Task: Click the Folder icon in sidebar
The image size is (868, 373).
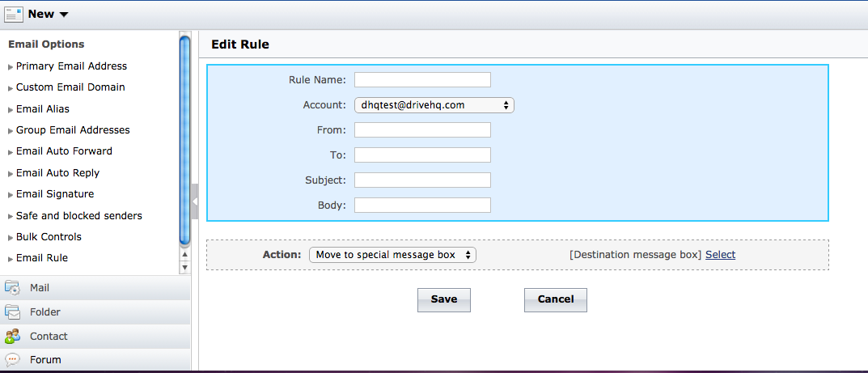Action: pyautogui.click(x=13, y=312)
